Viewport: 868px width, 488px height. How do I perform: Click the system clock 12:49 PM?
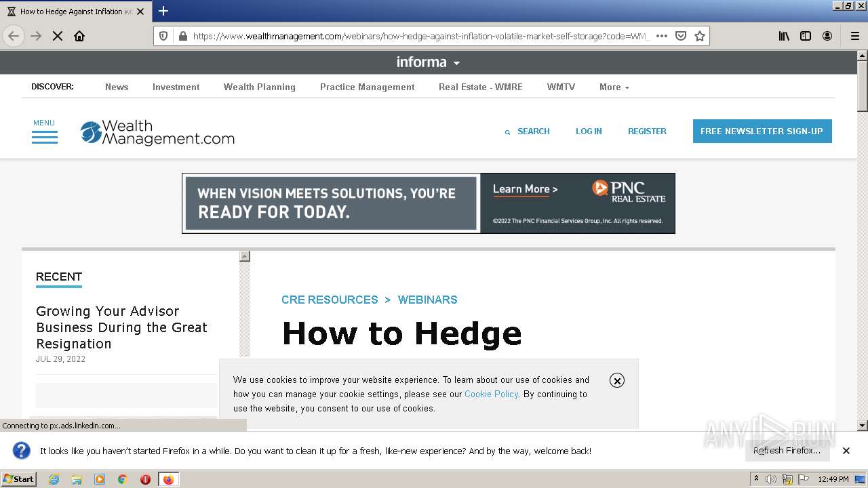[833, 479]
